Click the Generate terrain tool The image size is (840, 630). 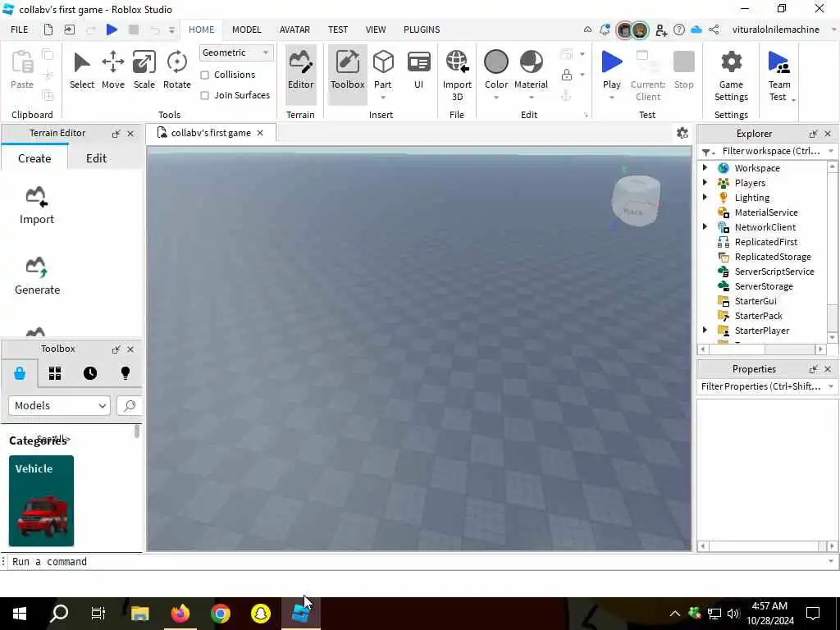point(37,276)
